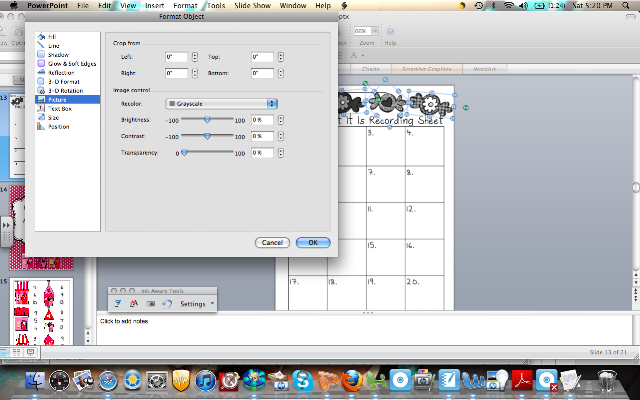Click the stepper next to Right crop
The image size is (640, 400).
pos(195,73)
